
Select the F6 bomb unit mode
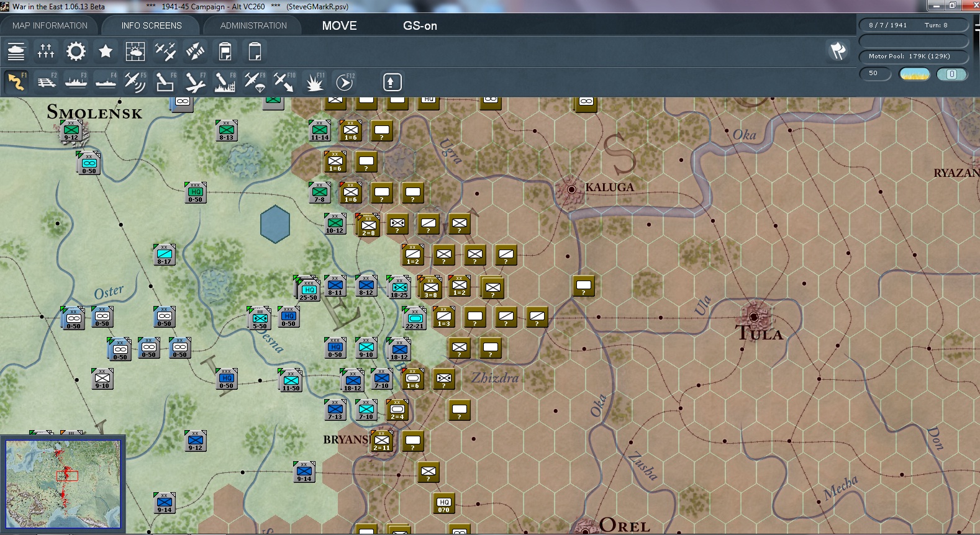[165, 81]
